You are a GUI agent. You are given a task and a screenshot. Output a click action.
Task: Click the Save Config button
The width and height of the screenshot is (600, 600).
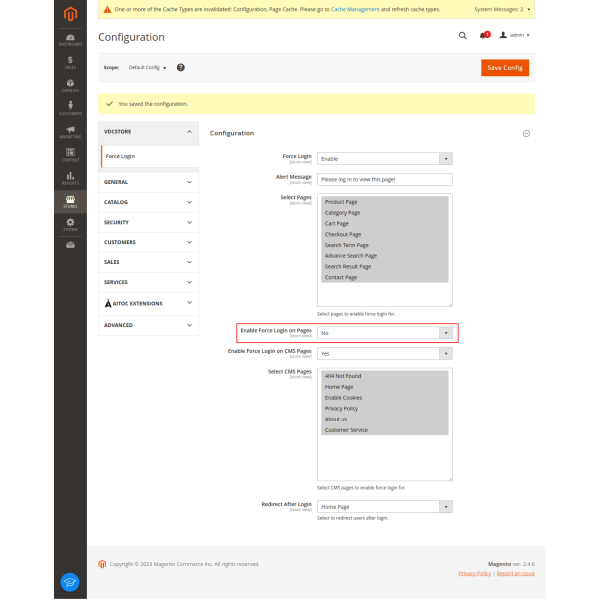pyautogui.click(x=505, y=67)
